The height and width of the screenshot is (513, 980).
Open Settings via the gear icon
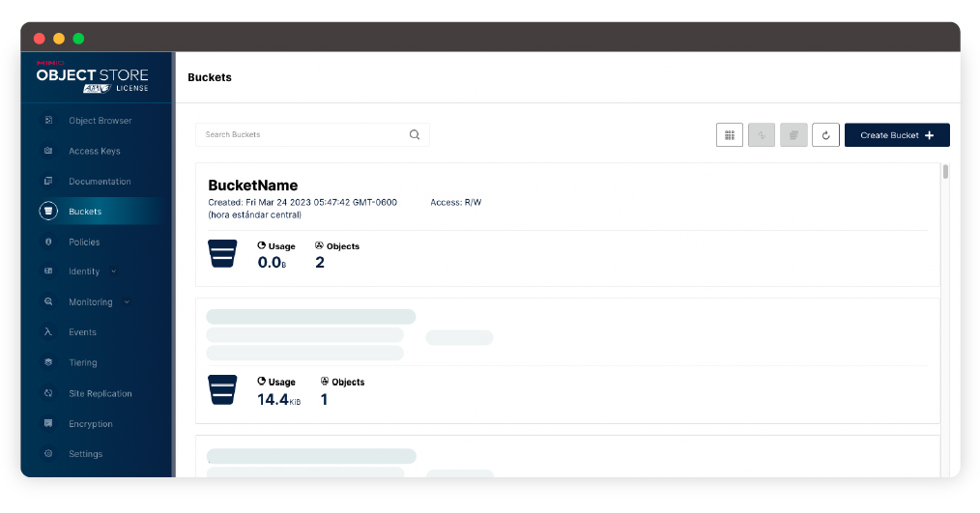coord(48,454)
